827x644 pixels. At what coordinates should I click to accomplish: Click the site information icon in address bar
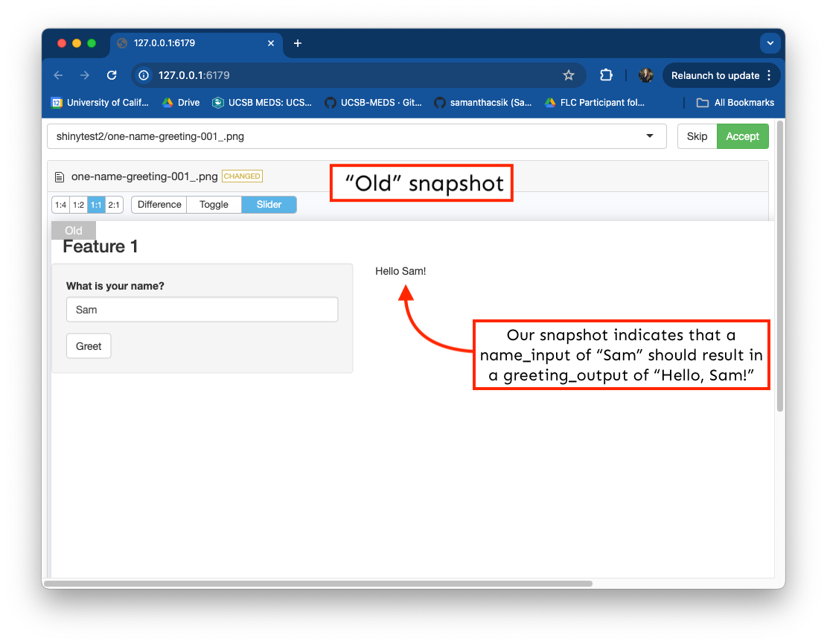(x=144, y=75)
